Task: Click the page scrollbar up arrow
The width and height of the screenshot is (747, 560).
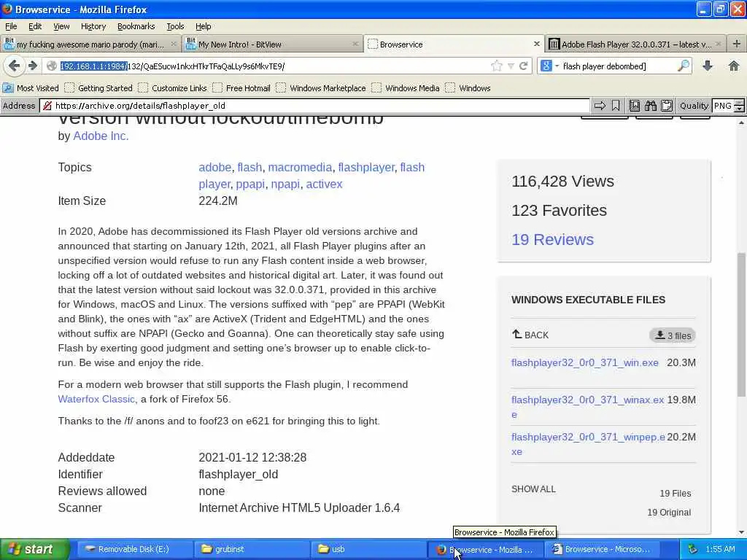Action: (741, 122)
